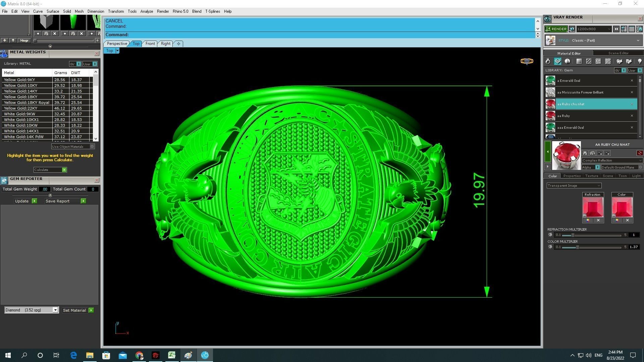Viewport: 644px width, 362px height.
Task: Select the ring metal material library icon
Action: [548, 61]
